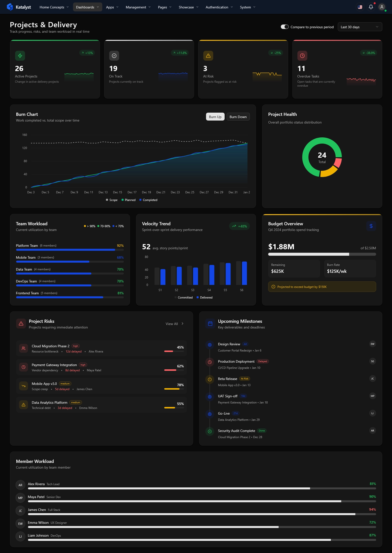This screenshot has height=553, width=392.
Task: Open the notifications bell
Action: coord(371,7)
